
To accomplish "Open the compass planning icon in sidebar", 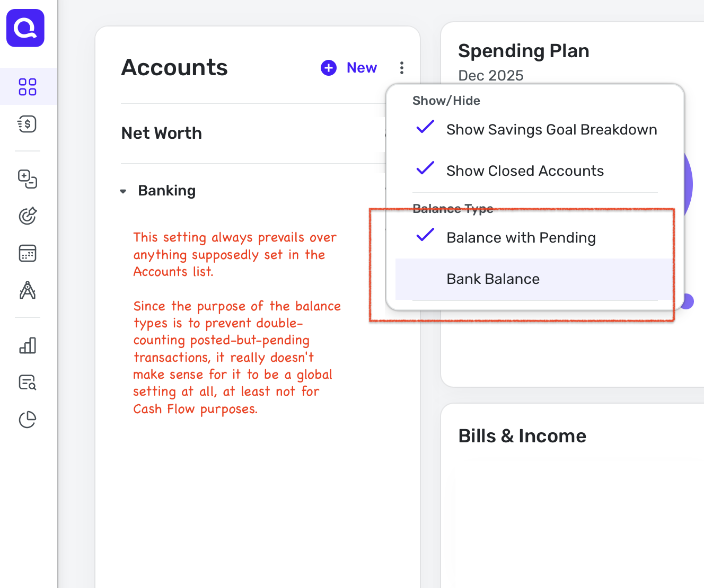I will tap(28, 290).
